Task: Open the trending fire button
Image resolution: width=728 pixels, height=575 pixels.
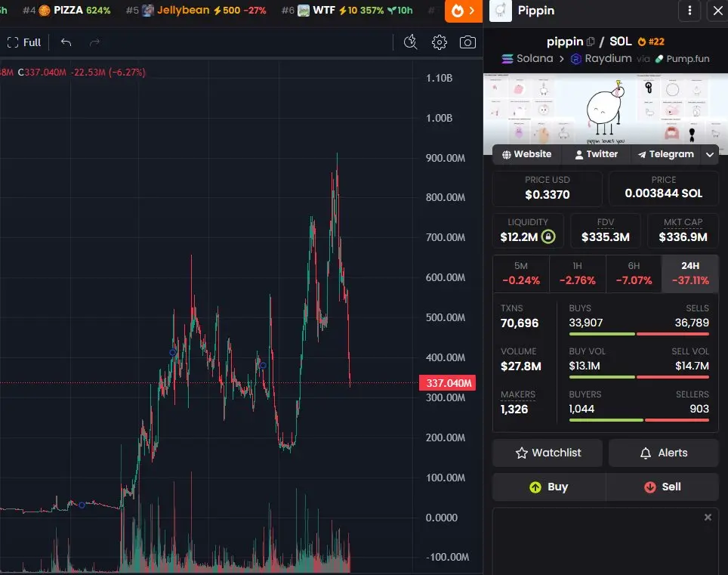Action: [x=464, y=11]
